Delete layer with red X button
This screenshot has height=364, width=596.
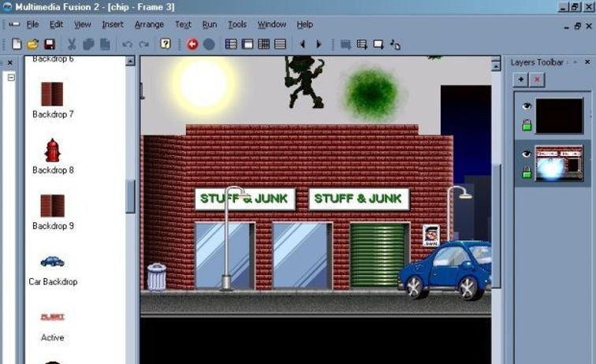537,80
